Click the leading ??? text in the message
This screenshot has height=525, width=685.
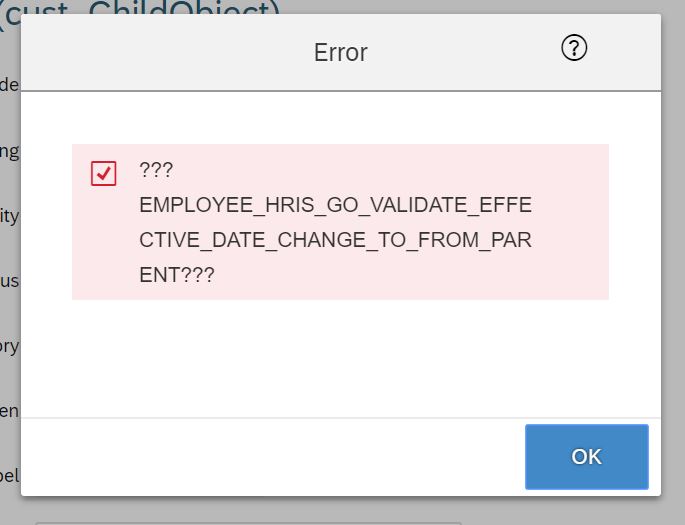click(156, 170)
